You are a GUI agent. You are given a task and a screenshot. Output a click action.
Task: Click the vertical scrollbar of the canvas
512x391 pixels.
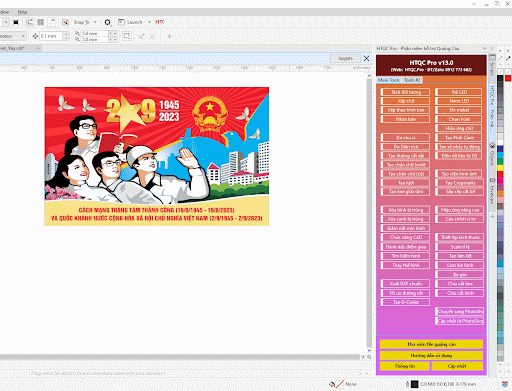(x=369, y=213)
